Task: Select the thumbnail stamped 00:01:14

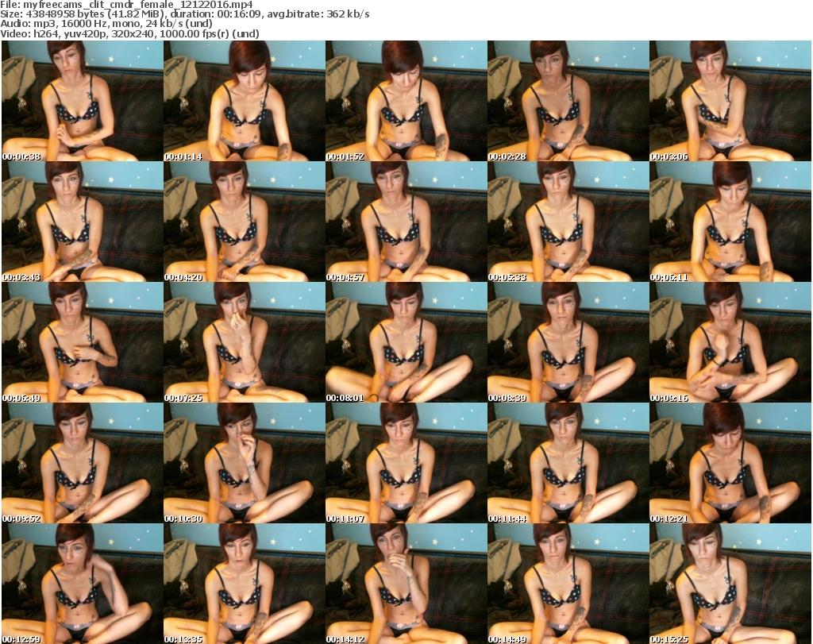Action: coord(245,101)
